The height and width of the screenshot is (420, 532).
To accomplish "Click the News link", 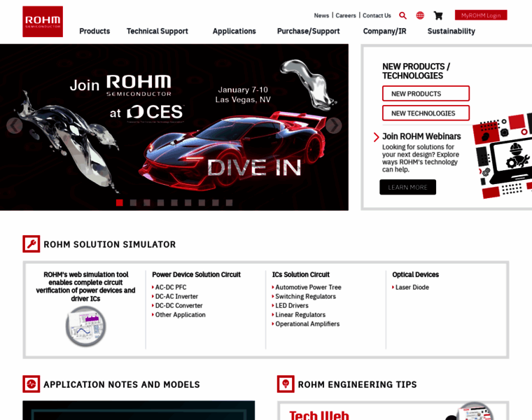I will coord(321,15).
